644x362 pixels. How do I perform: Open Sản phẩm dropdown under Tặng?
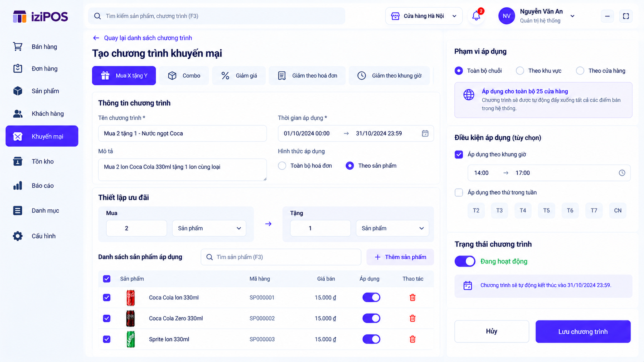(x=392, y=228)
